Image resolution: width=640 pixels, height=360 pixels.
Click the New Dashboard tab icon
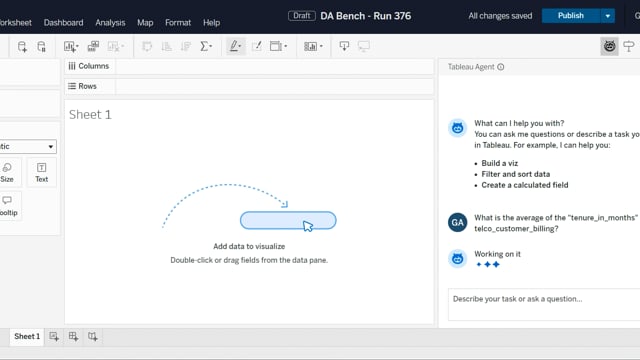[x=73, y=336]
